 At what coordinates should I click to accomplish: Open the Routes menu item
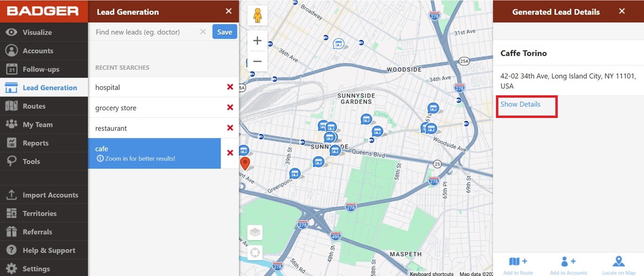(34, 106)
